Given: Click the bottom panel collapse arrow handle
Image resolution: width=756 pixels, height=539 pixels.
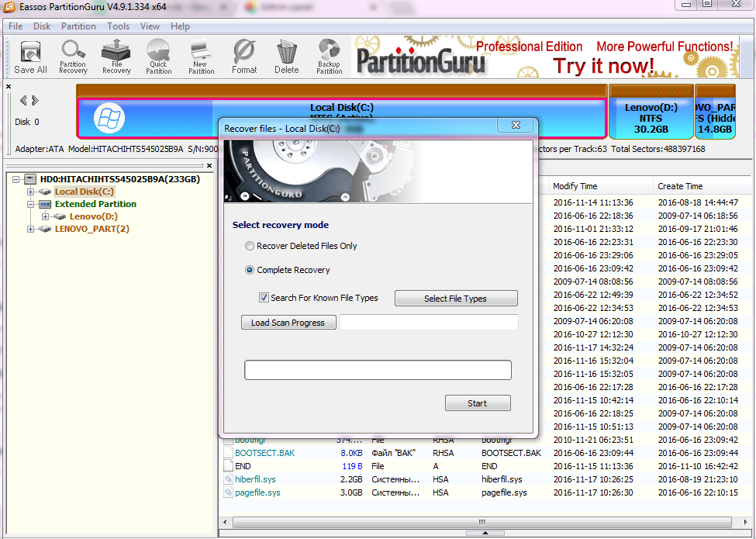Looking at the screenshot, I should pos(485,533).
